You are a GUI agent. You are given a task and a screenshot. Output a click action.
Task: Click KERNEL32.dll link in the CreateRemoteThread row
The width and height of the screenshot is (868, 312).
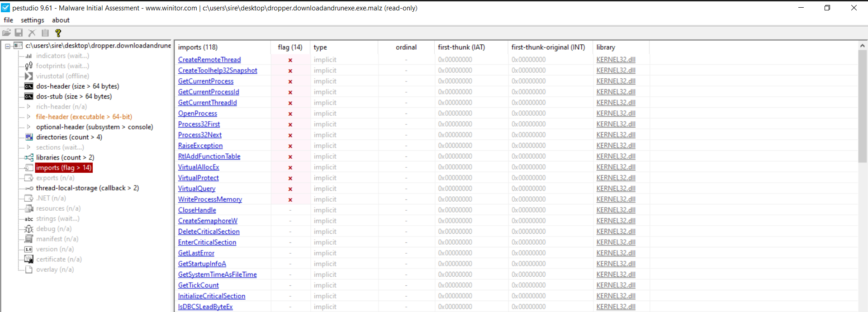point(616,60)
